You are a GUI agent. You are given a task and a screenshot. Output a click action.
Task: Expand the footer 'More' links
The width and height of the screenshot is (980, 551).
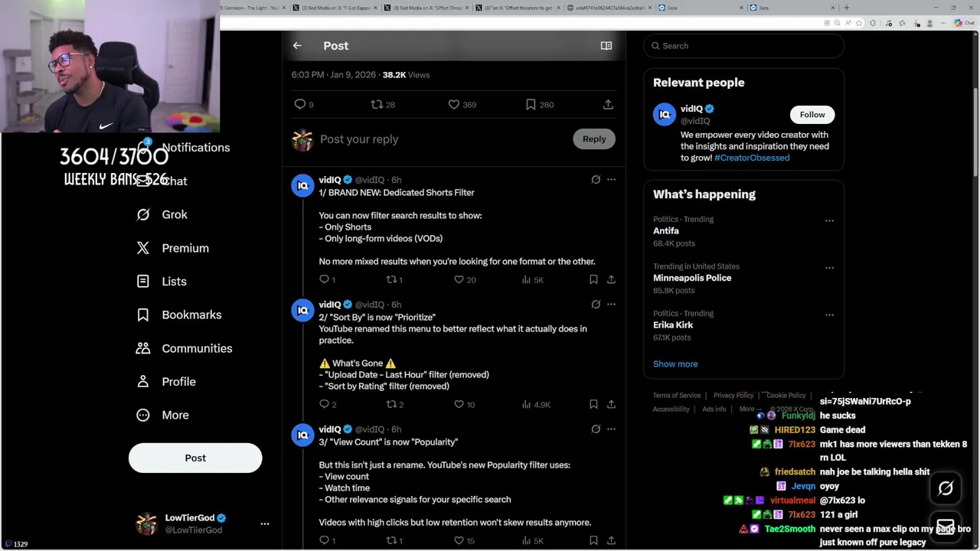pyautogui.click(x=750, y=409)
